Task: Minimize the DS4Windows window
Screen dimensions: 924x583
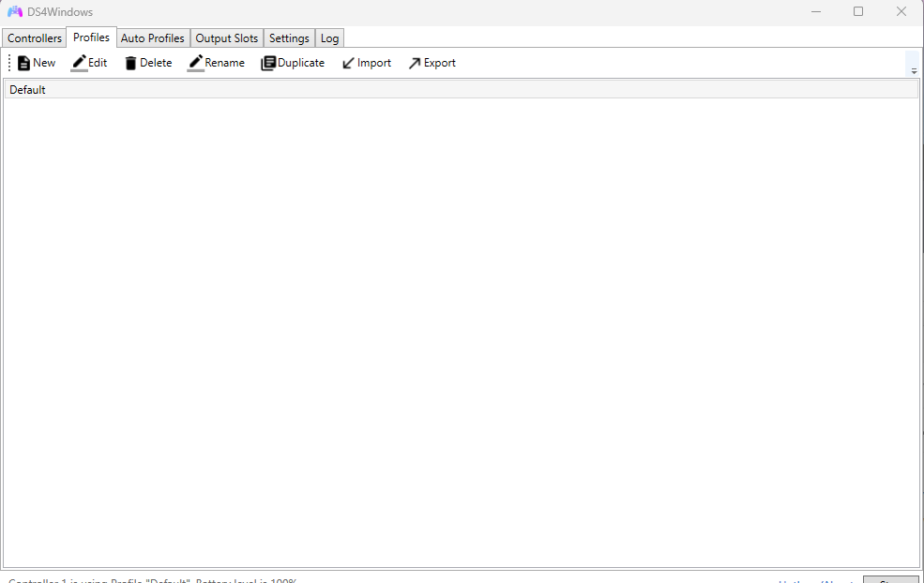Action: pos(816,12)
